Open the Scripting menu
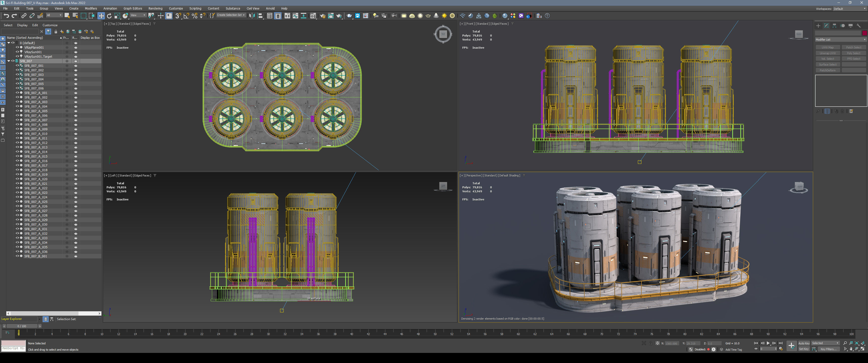The height and width of the screenshot is (363, 868). (x=195, y=8)
